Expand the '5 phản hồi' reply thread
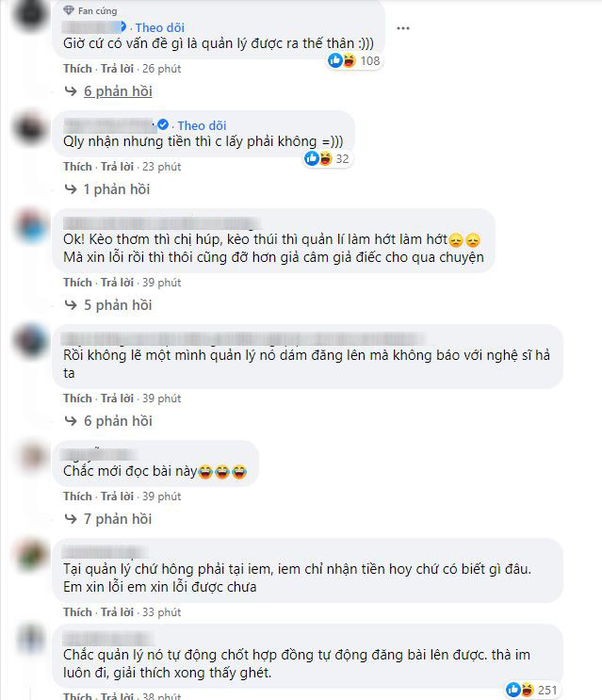Screen dimensions: 602x700 [x=118, y=305]
